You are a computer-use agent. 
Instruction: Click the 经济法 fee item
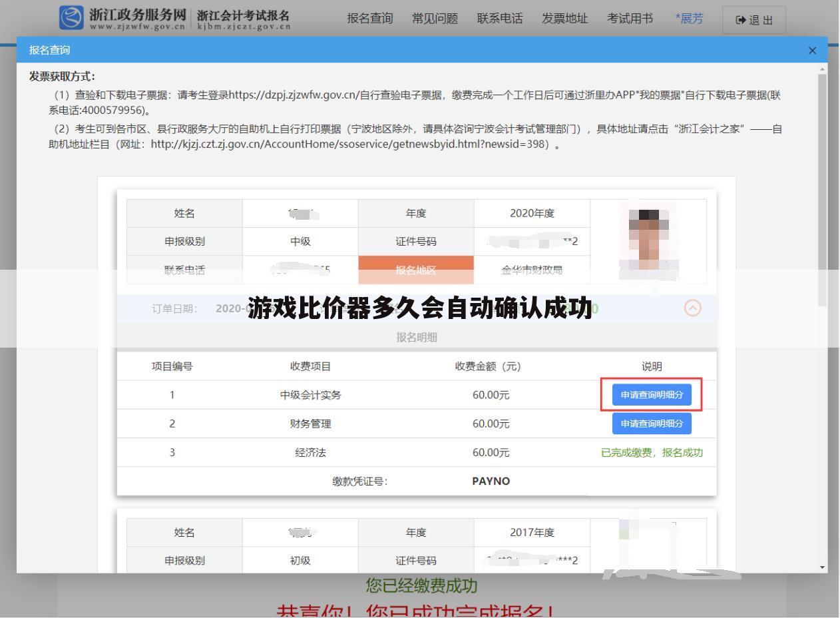pos(311,453)
